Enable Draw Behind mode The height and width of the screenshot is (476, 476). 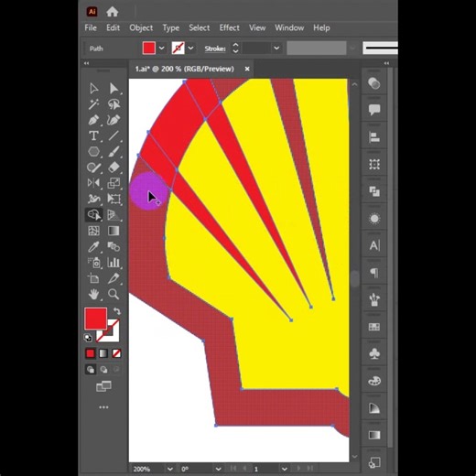point(103,370)
